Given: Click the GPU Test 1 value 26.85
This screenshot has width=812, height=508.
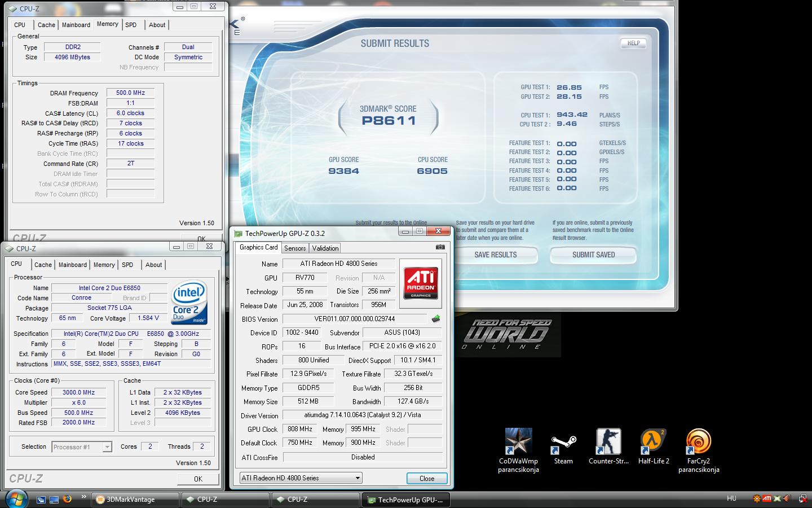Looking at the screenshot, I should coord(569,87).
